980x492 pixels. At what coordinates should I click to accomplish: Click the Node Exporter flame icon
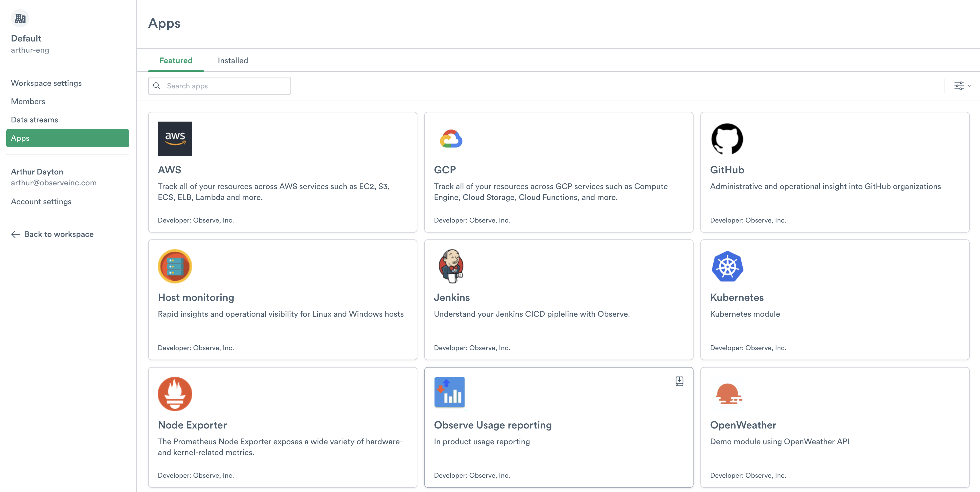tap(175, 394)
